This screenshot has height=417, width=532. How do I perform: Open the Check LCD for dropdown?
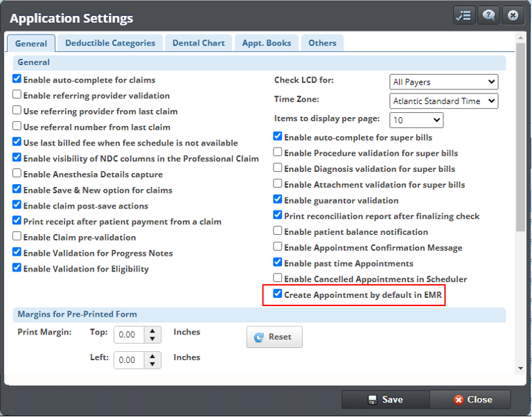[x=443, y=82]
